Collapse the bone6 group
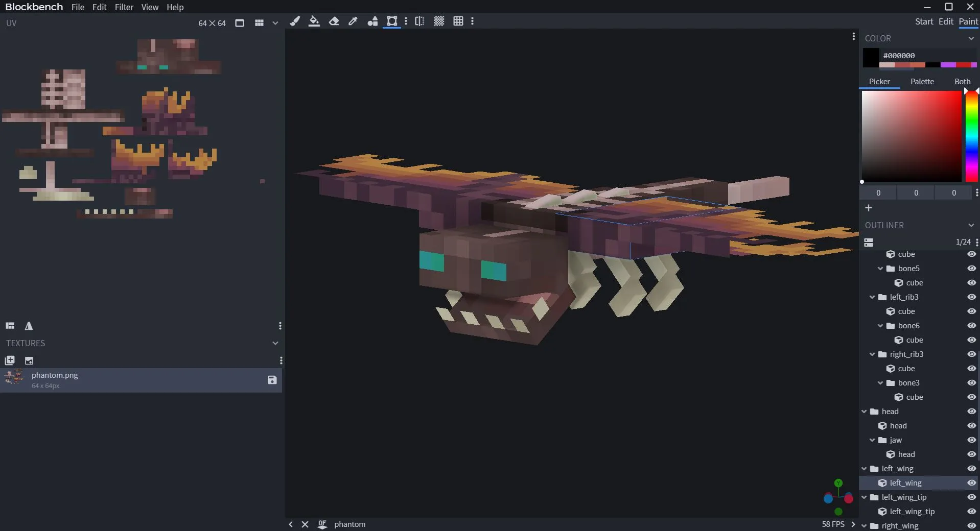Viewport: 980px width, 531px height. [x=880, y=326]
